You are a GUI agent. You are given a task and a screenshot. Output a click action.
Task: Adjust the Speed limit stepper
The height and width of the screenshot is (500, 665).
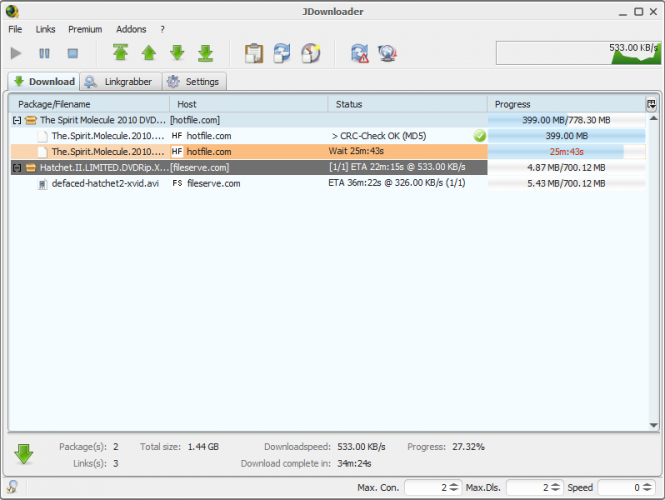point(647,487)
